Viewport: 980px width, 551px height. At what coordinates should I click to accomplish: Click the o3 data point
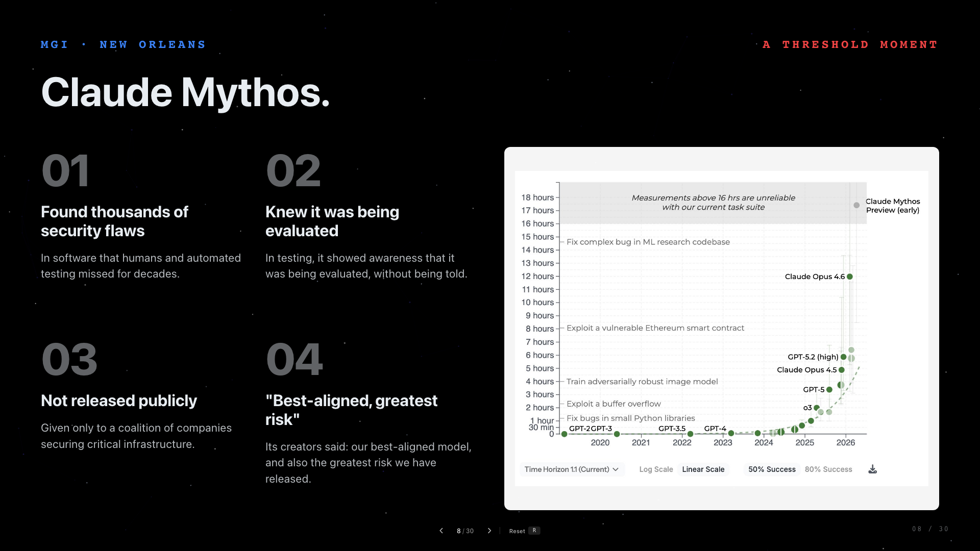point(817,408)
